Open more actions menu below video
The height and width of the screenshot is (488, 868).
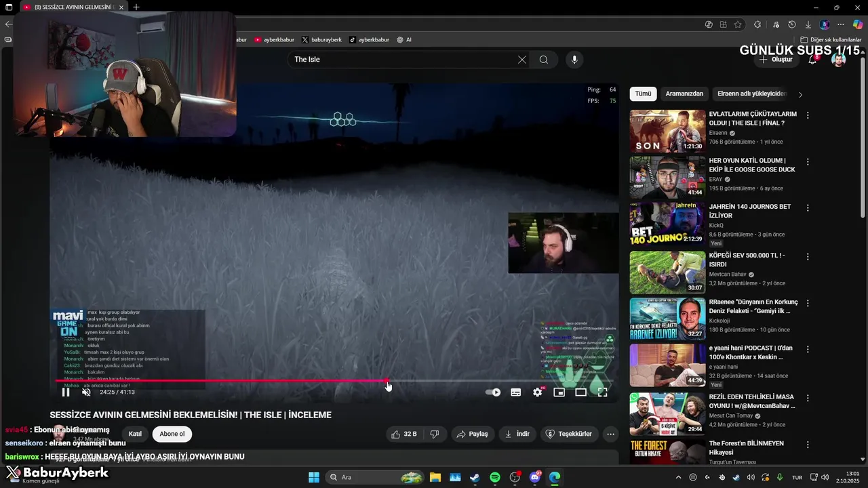pyautogui.click(x=611, y=434)
